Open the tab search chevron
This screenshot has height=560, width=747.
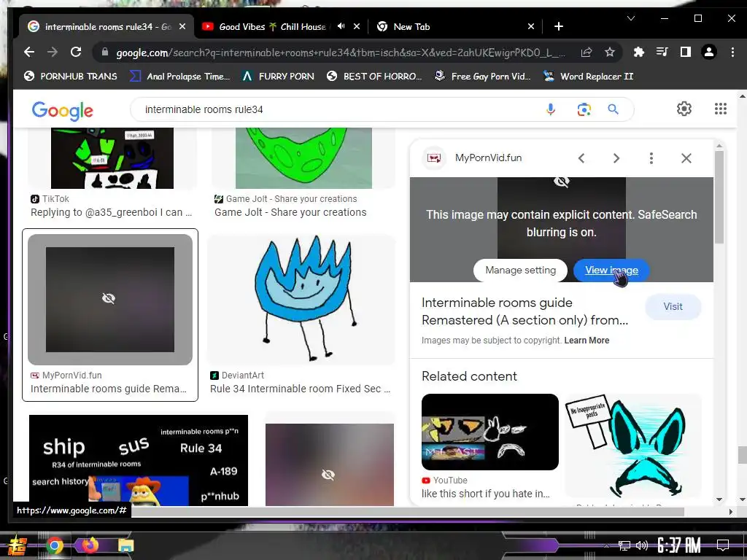631,18
